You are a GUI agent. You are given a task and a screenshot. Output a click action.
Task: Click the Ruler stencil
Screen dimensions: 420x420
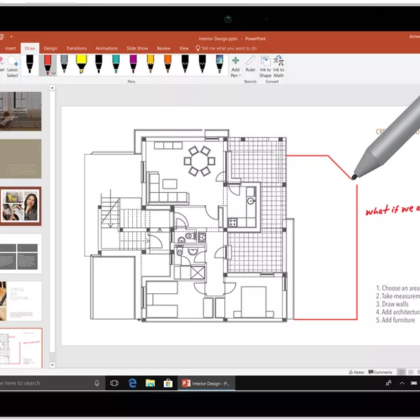250,64
